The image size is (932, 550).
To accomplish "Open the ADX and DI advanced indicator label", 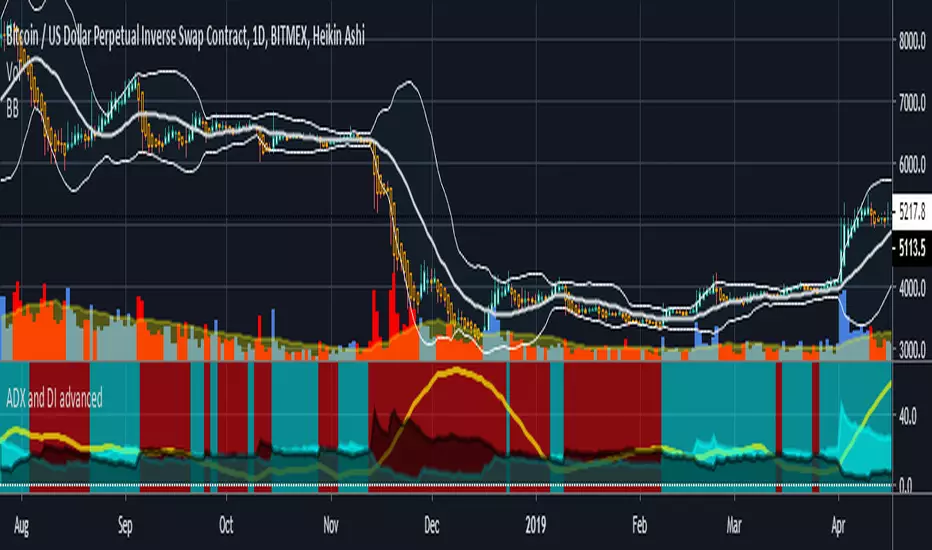I will click(54, 398).
